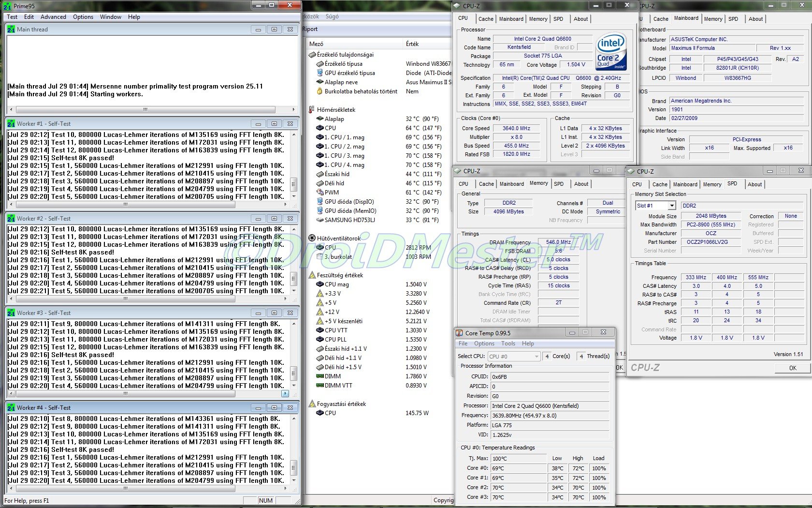Select 1. CPU / 3. mag temperature row
The image size is (812, 508).
click(x=379, y=156)
